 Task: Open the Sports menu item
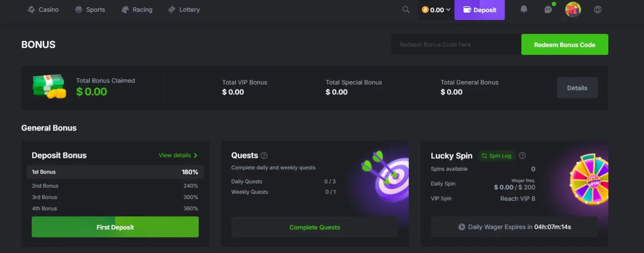click(x=90, y=10)
